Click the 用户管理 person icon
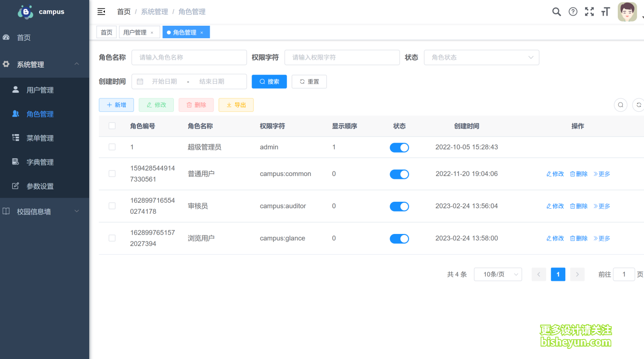Screen dimensions: 644x359 click(x=16, y=90)
